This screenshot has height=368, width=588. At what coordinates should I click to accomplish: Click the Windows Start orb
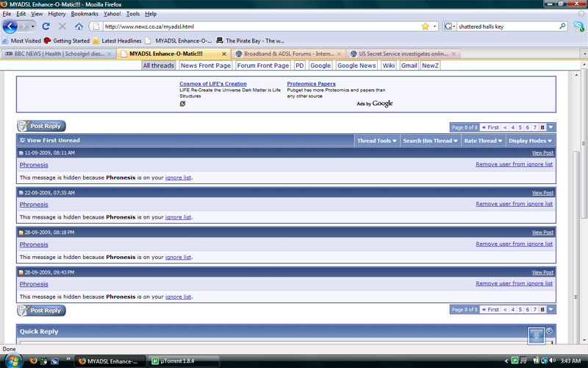12,361
